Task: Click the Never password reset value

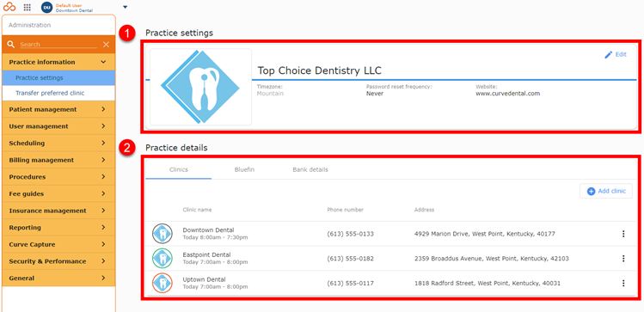Action: pyautogui.click(x=375, y=94)
